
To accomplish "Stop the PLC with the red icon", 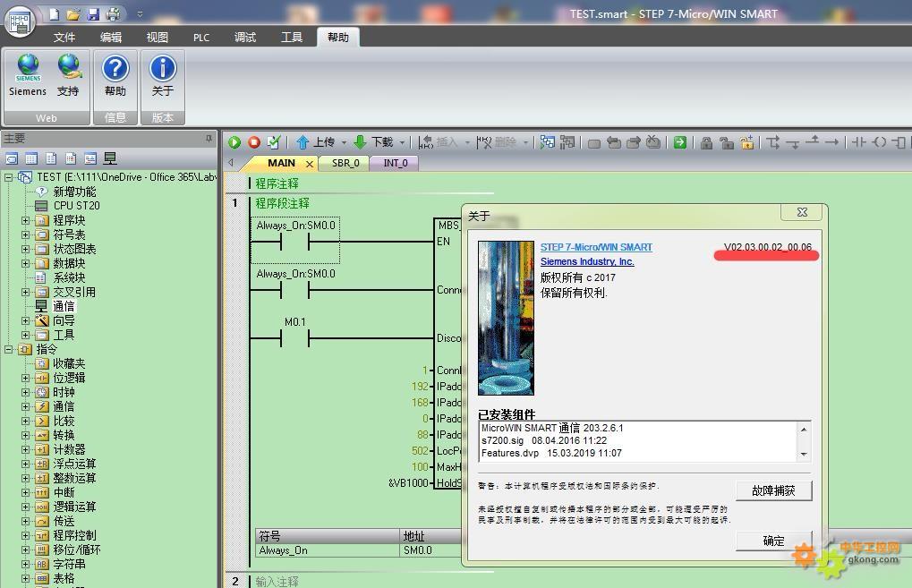I will (254, 142).
